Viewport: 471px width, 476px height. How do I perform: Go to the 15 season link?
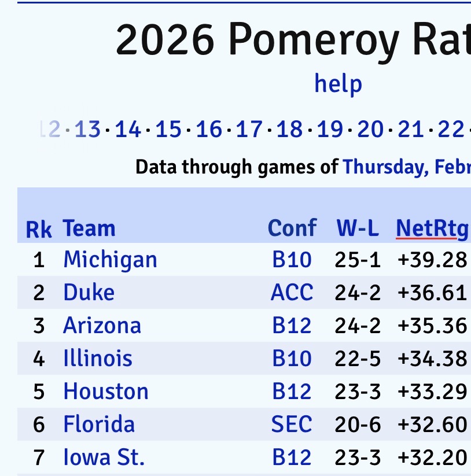point(168,130)
